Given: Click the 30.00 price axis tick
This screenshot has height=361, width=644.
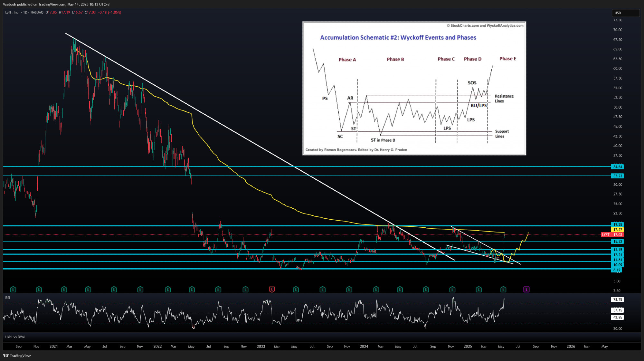Looking at the screenshot, I should 618,185.
